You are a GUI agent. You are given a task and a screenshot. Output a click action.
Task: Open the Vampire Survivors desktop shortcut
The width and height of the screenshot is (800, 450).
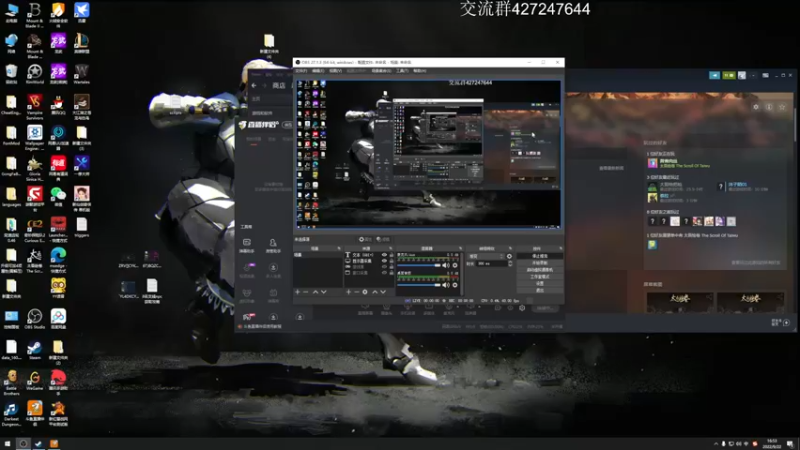pyautogui.click(x=35, y=107)
